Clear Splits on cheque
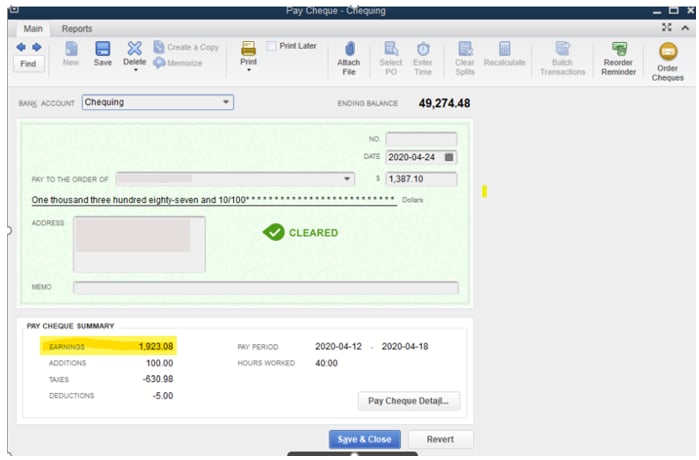Viewport: 699px width, 460px height. coord(465,58)
